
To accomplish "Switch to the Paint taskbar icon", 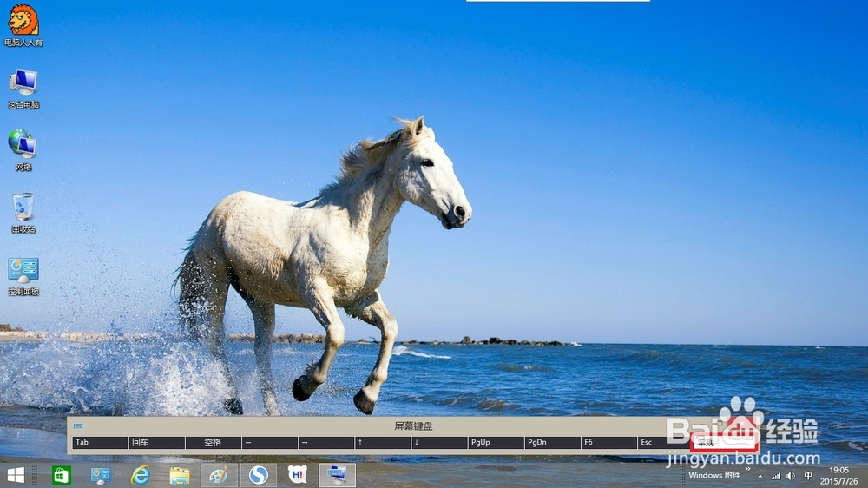I will 220,475.
